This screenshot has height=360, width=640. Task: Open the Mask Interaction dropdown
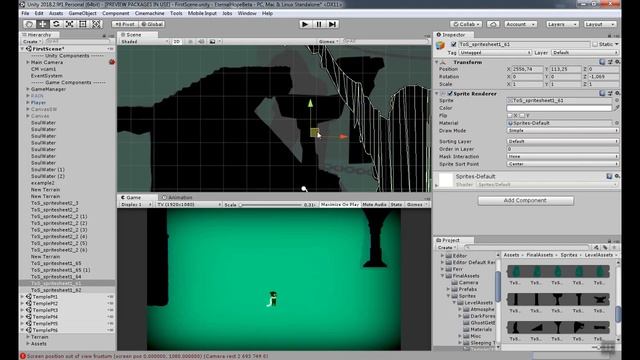(562, 156)
